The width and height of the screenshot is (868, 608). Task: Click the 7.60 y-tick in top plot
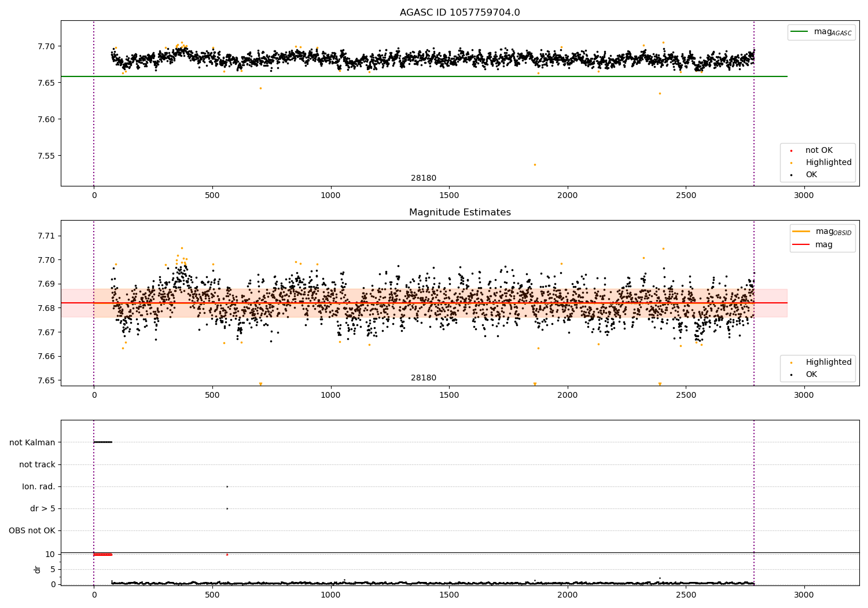click(46, 119)
